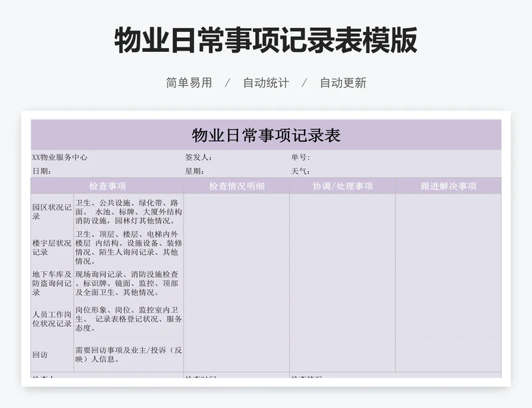Viewport: 532px width, 408px height.
Task: Click the cell starting 卫生、顶层、楼层
Action: click(128, 248)
